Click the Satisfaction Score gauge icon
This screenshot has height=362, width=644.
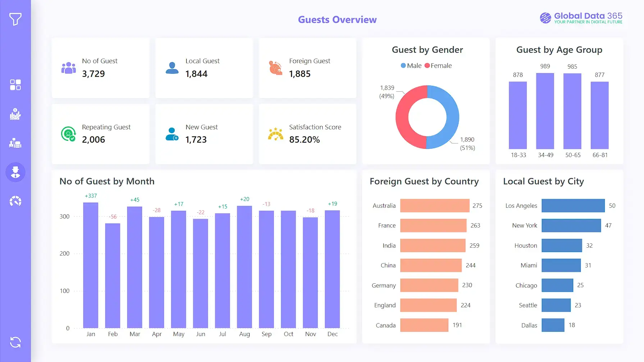(275, 134)
